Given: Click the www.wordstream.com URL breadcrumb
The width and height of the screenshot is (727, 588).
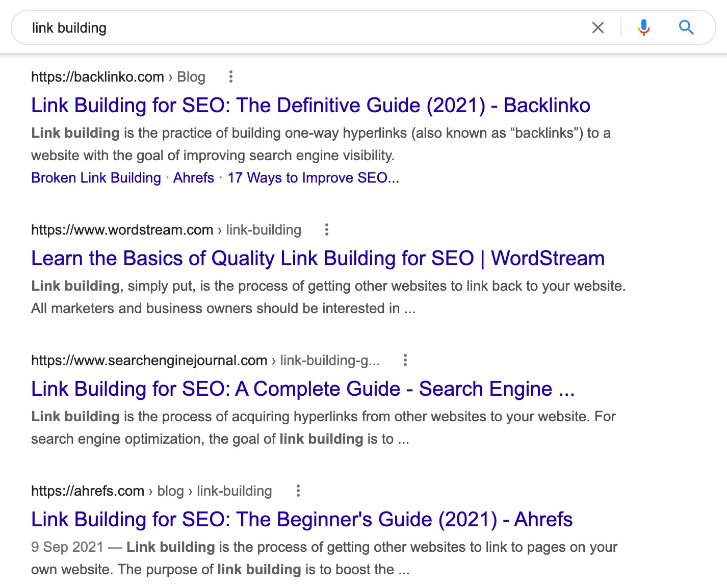Looking at the screenshot, I should [166, 230].
